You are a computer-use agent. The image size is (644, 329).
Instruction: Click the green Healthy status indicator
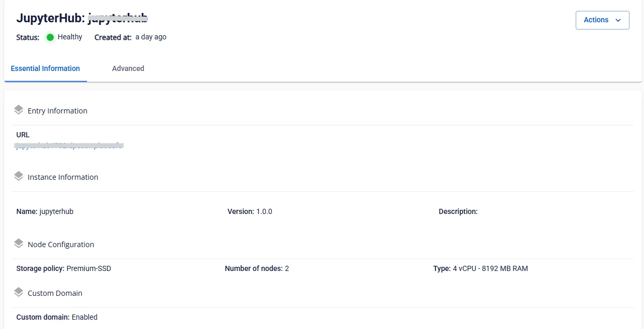pyautogui.click(x=50, y=37)
